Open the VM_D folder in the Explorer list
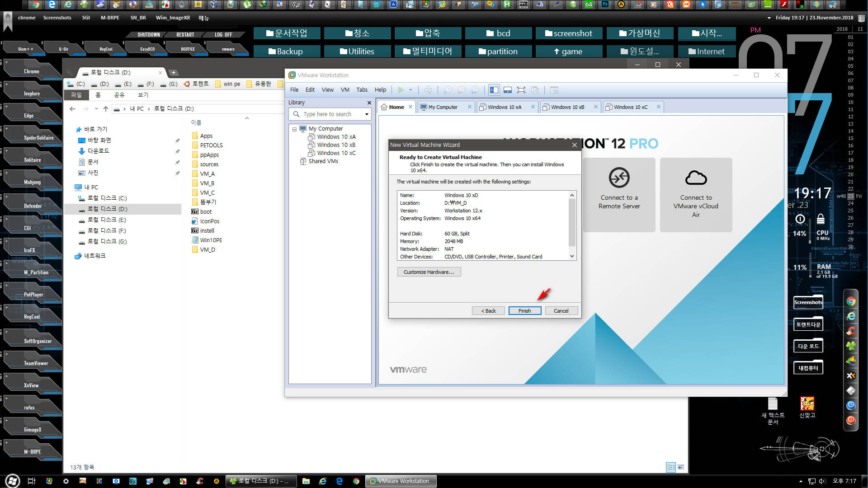The width and height of the screenshot is (868, 488). pos(208,250)
